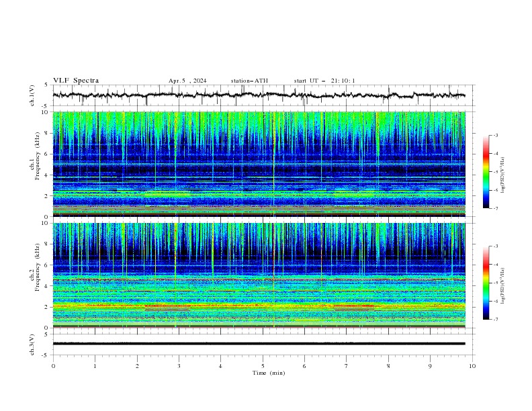
Task: Click the upper PSD color scale bar
Action: click(486, 172)
